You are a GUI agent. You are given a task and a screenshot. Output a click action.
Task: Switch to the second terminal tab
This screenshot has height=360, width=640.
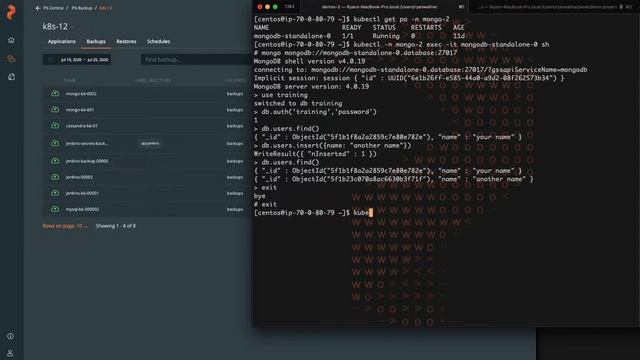click(x=554, y=7)
